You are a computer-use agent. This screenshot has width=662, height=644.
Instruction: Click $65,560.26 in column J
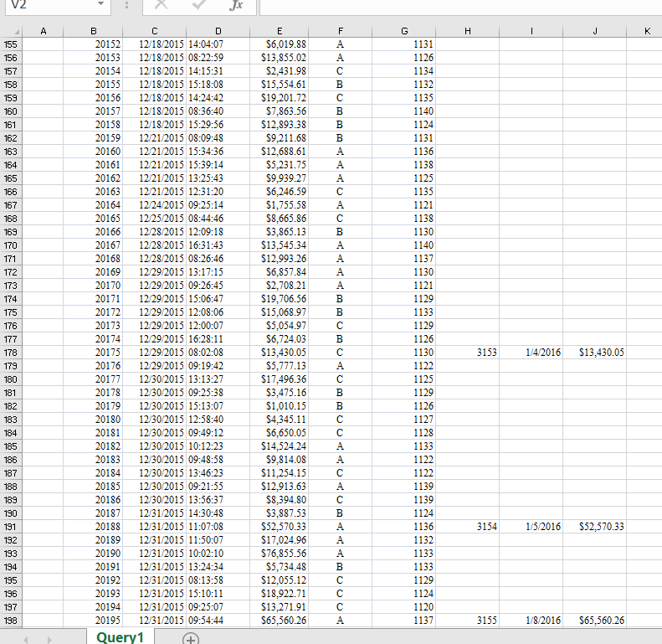[595, 621]
